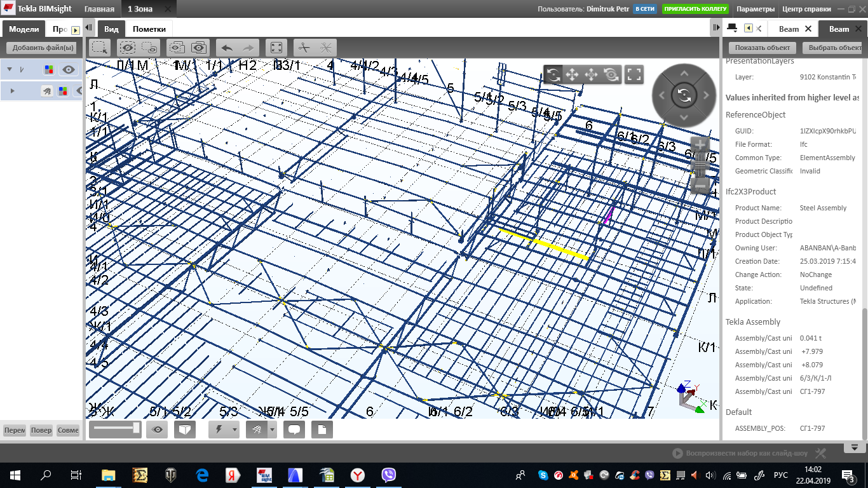
Task: Click the 3D box projection icon
Action: (184, 430)
